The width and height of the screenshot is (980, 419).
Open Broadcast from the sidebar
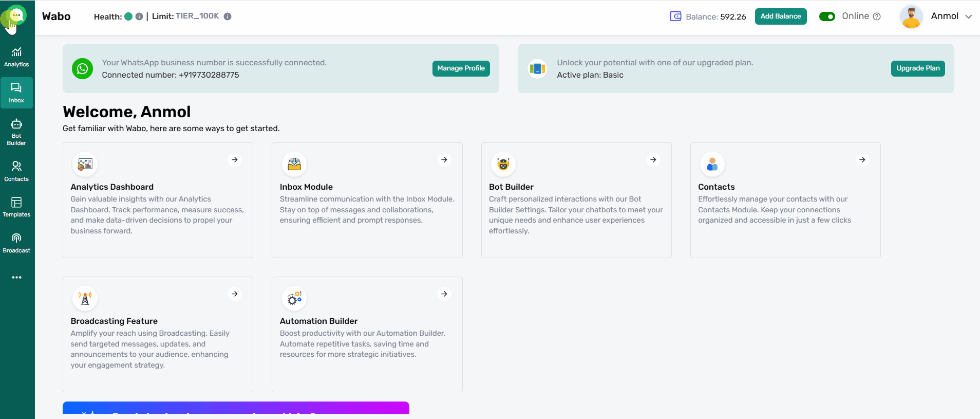16,243
